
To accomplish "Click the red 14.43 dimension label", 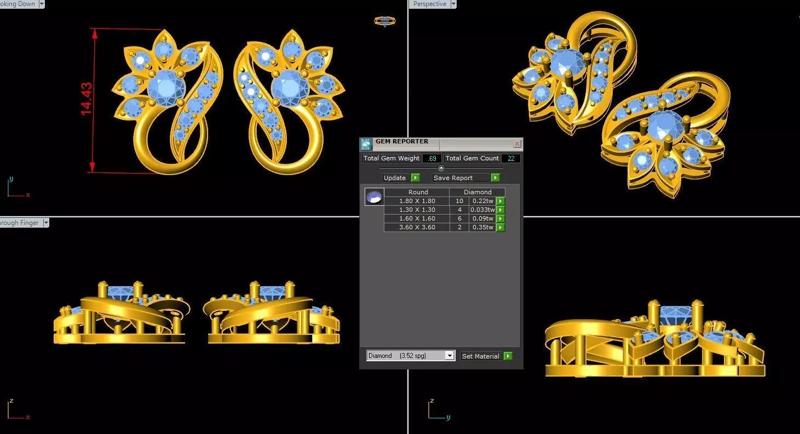I will [x=86, y=98].
